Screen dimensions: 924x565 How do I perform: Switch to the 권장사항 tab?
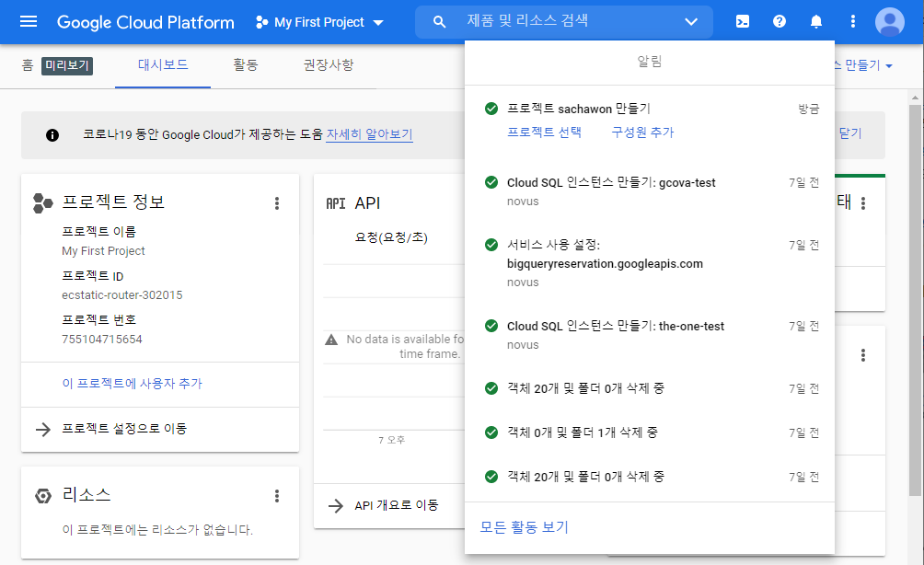pyautogui.click(x=329, y=64)
